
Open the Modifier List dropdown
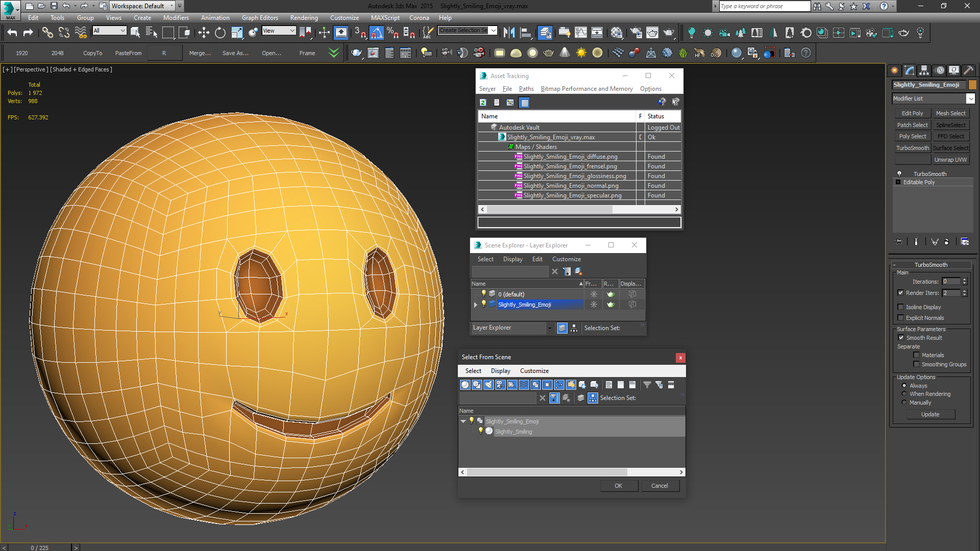tap(970, 98)
